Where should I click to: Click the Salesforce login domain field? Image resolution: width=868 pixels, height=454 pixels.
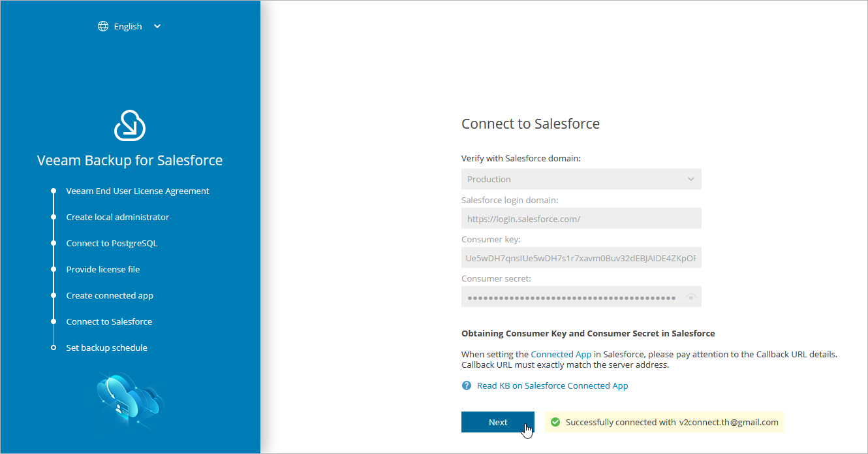tap(581, 219)
